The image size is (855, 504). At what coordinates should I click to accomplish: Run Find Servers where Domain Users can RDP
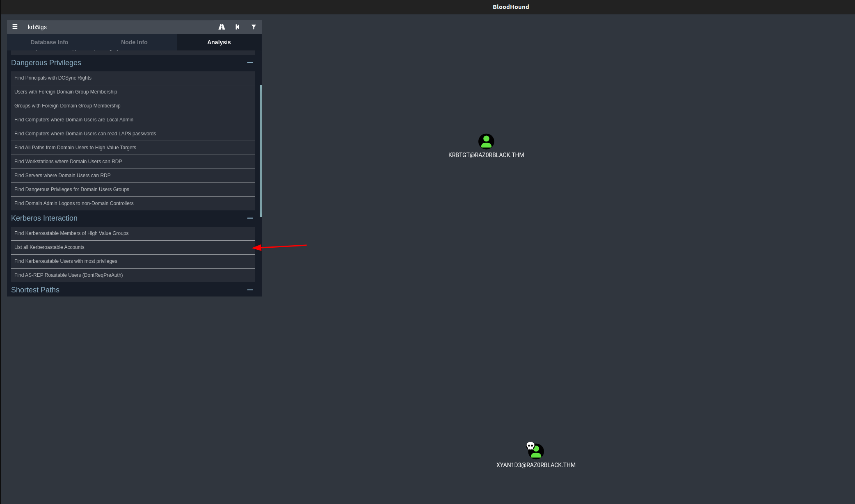coord(133,176)
